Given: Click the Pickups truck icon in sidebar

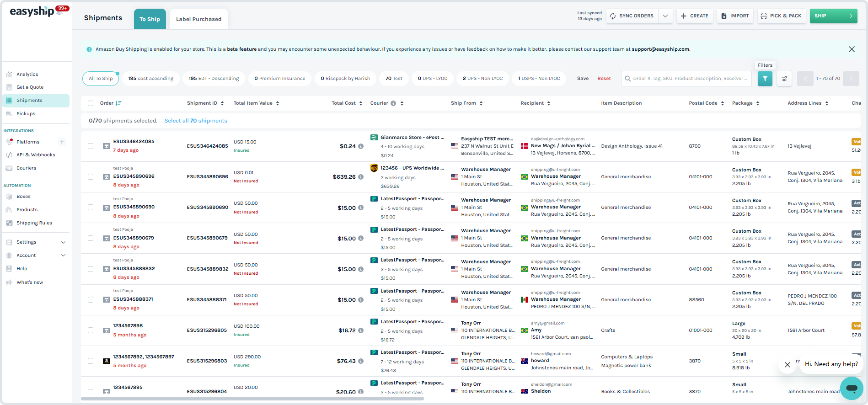Looking at the screenshot, I should pos(9,114).
